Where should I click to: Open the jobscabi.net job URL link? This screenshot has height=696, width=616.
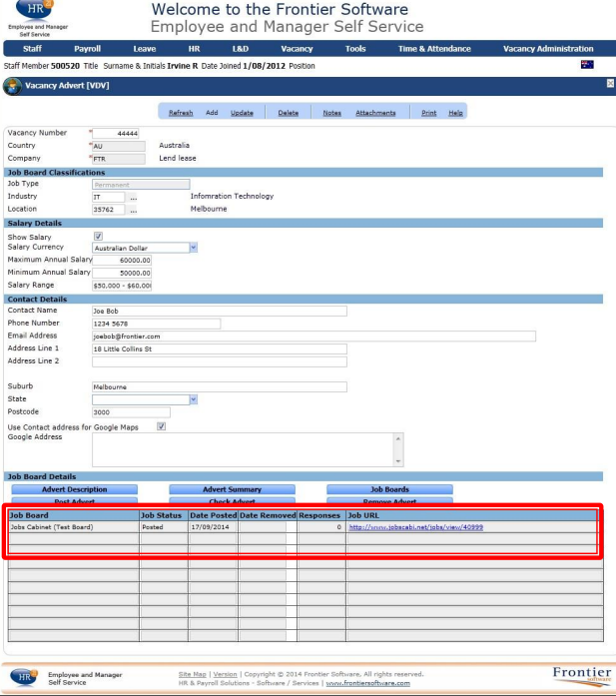click(x=416, y=527)
